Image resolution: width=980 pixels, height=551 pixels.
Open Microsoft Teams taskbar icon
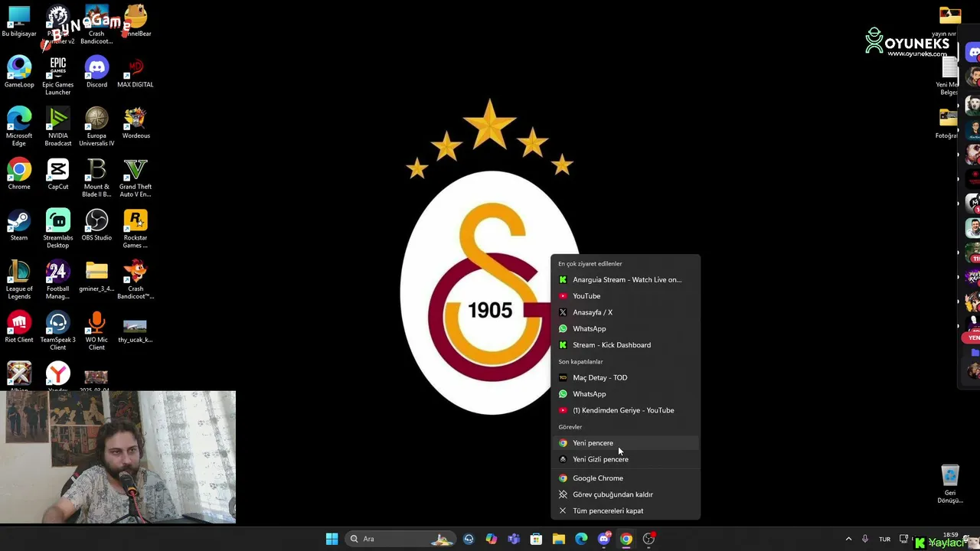pos(514,539)
